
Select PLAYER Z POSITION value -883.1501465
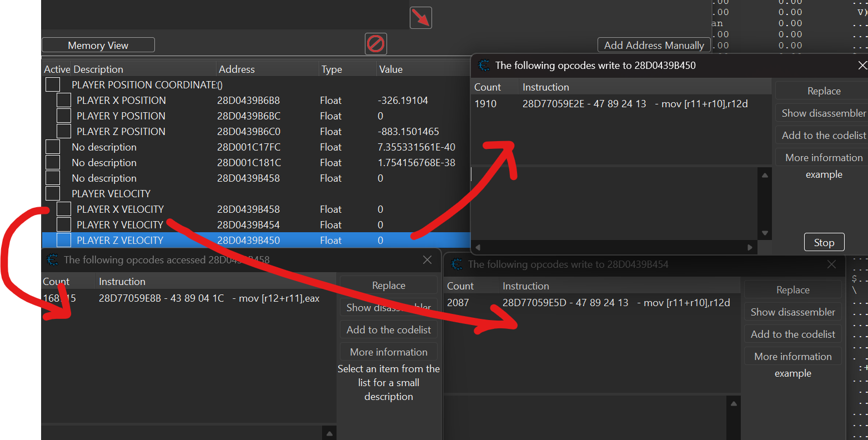point(408,132)
